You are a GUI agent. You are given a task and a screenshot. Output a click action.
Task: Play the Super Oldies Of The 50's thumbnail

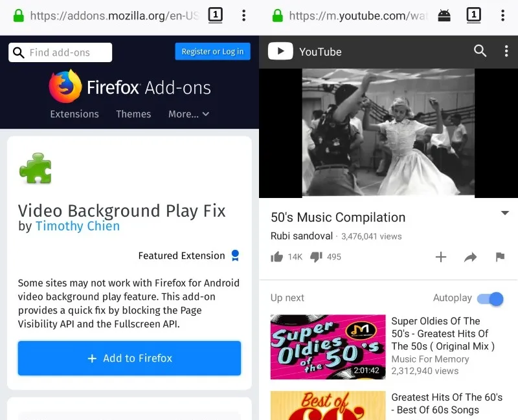(328, 348)
